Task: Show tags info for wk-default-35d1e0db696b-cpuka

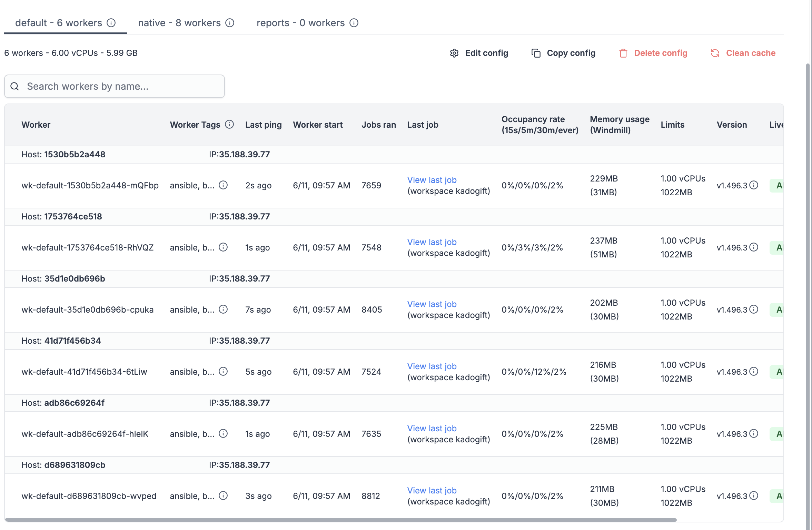Action: pos(223,310)
